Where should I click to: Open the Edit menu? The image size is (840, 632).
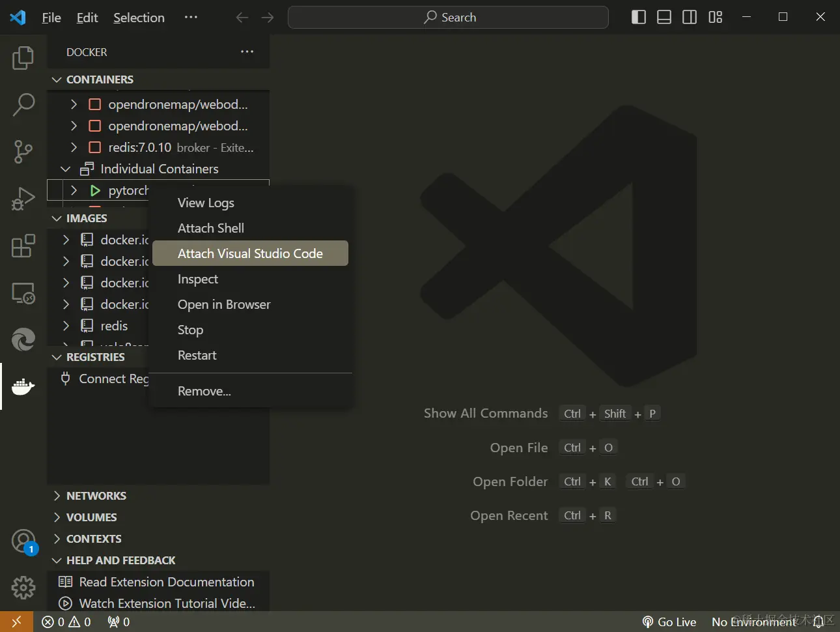(87, 18)
